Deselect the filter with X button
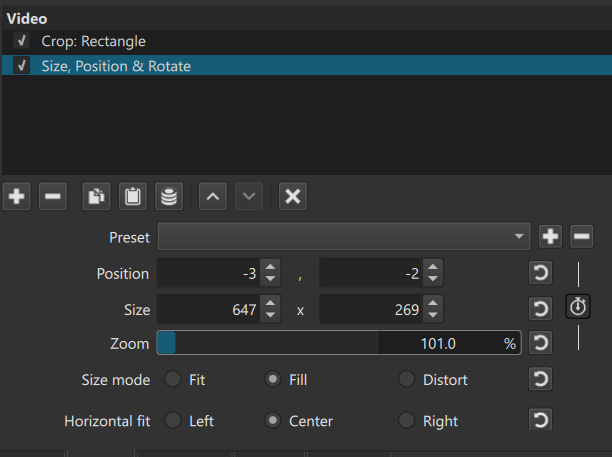612x457 pixels. pyautogui.click(x=292, y=197)
